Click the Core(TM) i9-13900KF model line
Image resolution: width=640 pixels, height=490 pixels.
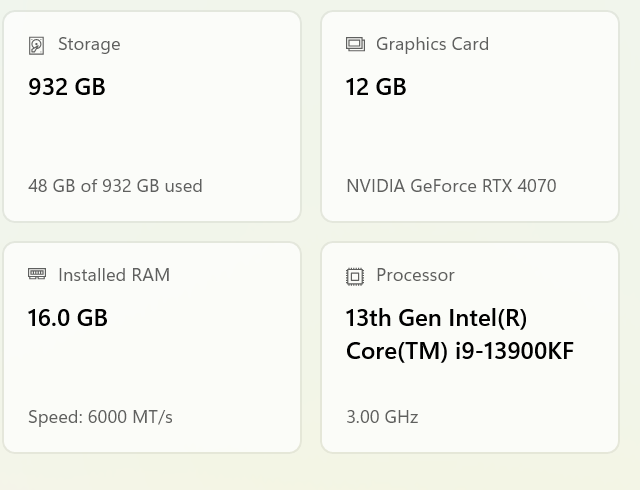[x=459, y=352]
